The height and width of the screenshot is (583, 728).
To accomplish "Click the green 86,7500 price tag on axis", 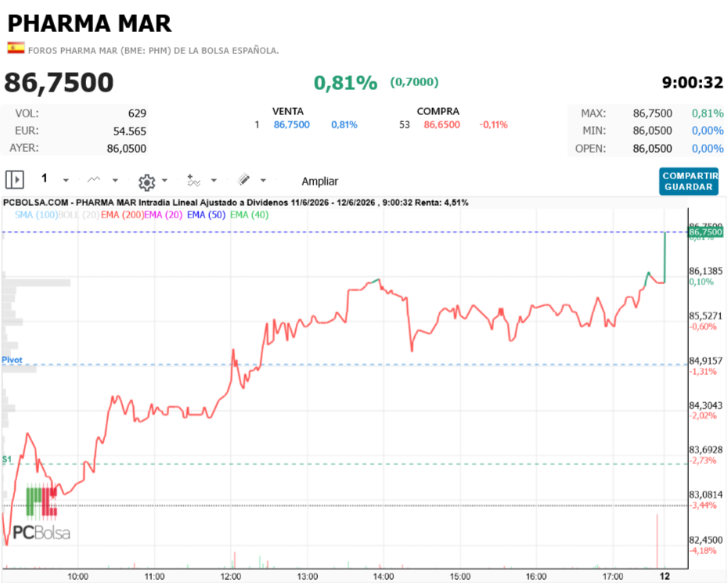I will pyautogui.click(x=705, y=232).
